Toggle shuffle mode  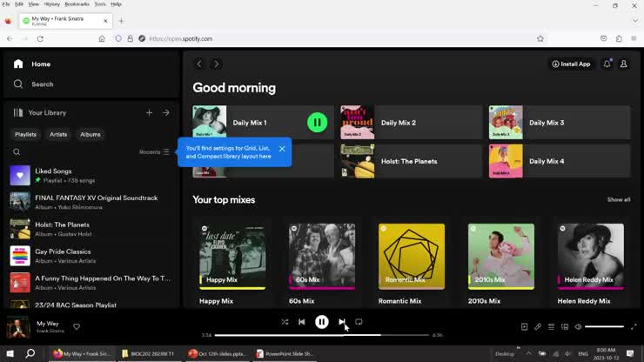[x=285, y=322]
